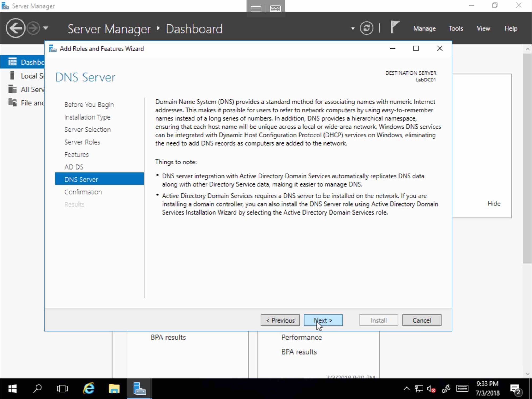Image resolution: width=532 pixels, height=399 pixels.
Task: Click Performance in right dashboard tile
Action: (301, 337)
